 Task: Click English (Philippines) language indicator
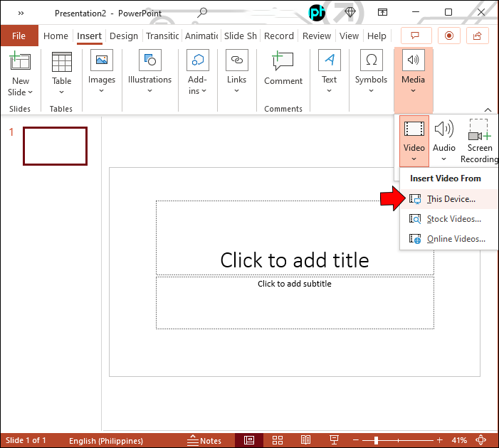click(106, 441)
